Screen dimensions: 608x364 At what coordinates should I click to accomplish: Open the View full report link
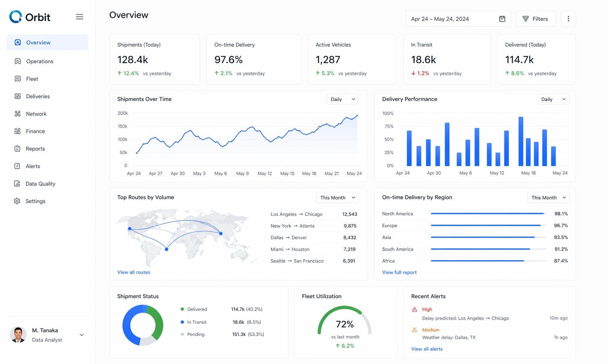tap(399, 272)
